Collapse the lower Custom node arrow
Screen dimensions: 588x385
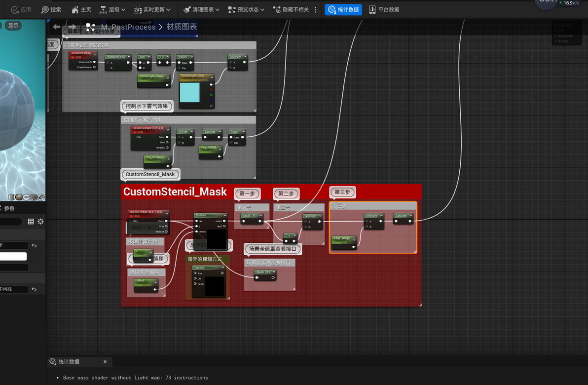(223, 268)
